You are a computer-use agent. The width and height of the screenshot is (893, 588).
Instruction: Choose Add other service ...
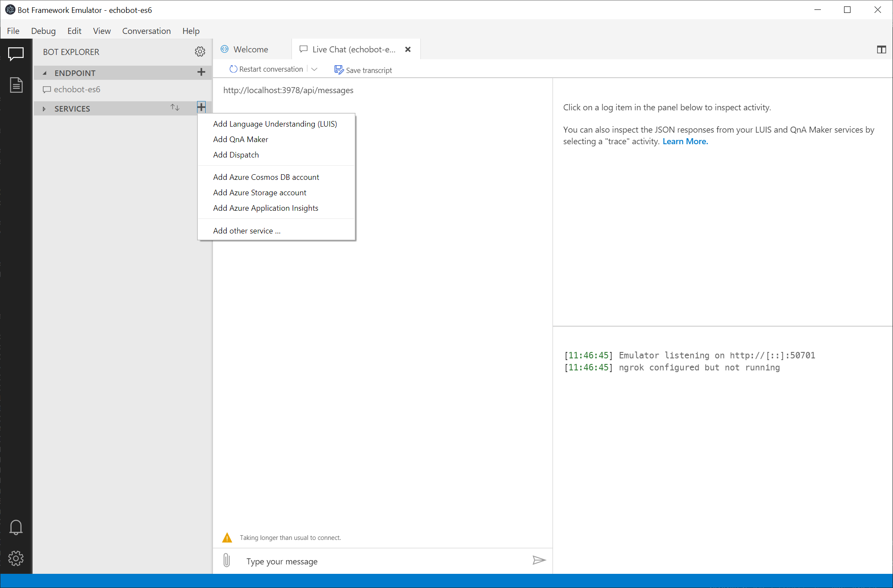[276, 230]
